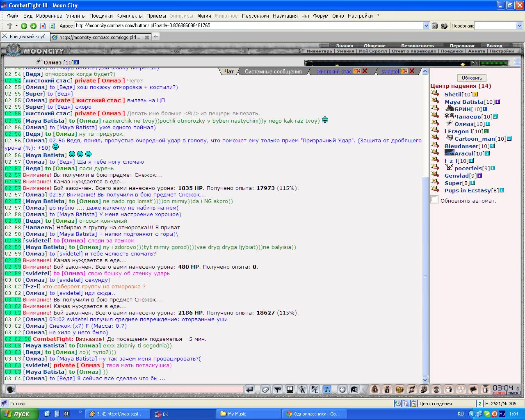Click the masks icon left of Персонаж label
Image resolution: width=525 pixels, height=420 pixels.
[444, 26]
